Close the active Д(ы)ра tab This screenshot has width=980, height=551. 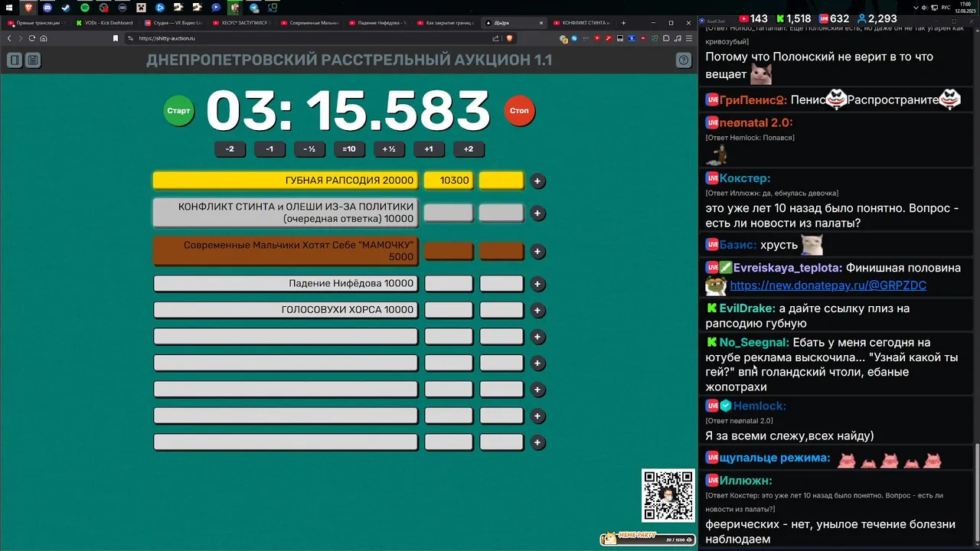[543, 23]
